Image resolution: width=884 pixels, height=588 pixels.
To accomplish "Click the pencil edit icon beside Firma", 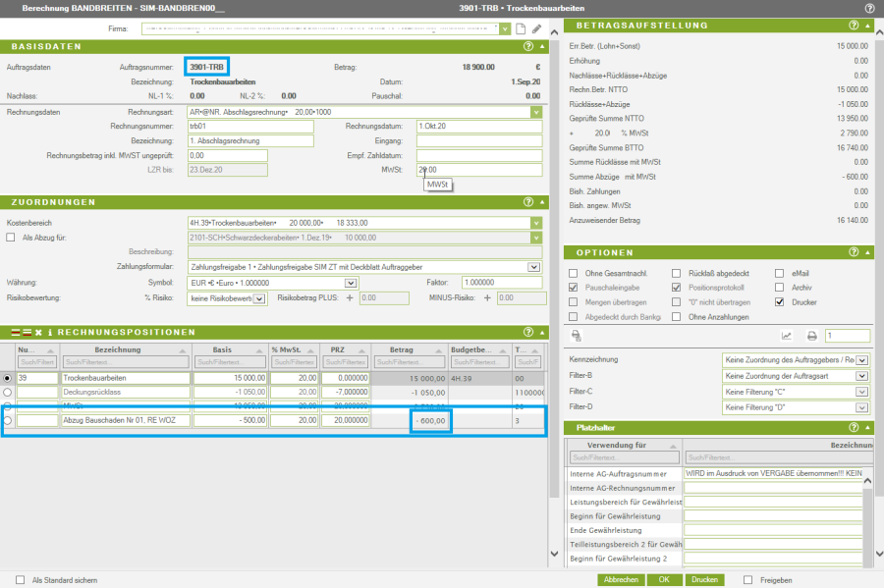I will (536, 29).
